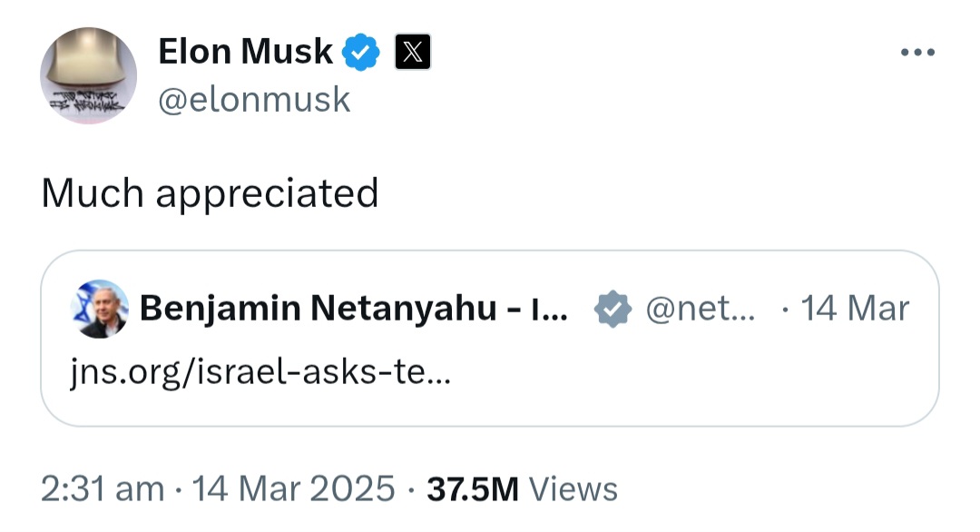Open Elon Musk's profile picture

pyautogui.click(x=88, y=75)
